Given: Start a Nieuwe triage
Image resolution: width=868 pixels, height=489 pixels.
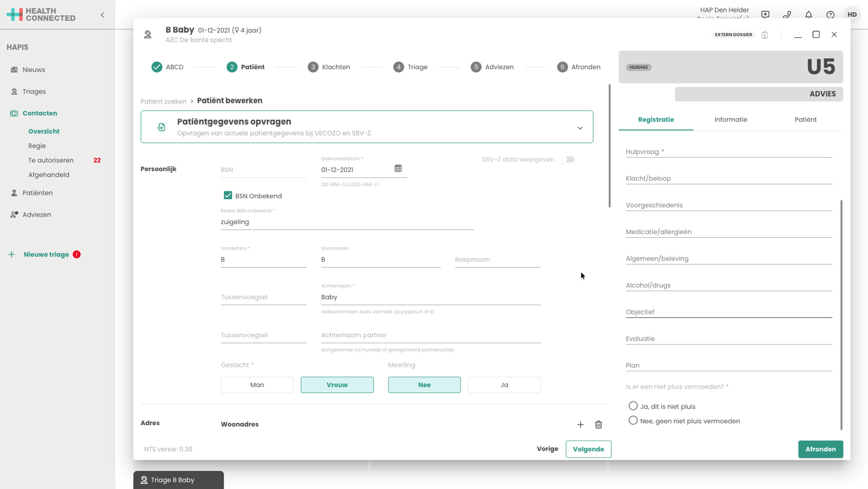Looking at the screenshot, I should tap(46, 255).
